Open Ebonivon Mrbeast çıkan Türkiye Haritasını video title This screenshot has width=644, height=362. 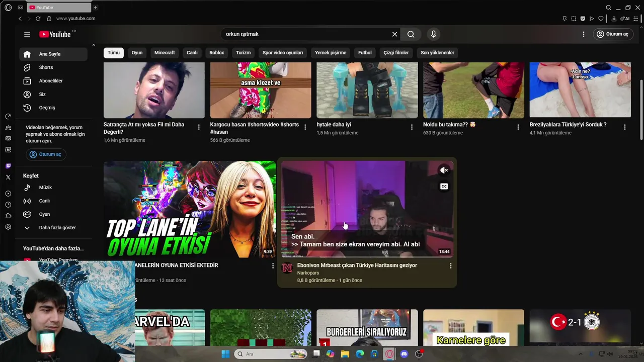pyautogui.click(x=357, y=265)
